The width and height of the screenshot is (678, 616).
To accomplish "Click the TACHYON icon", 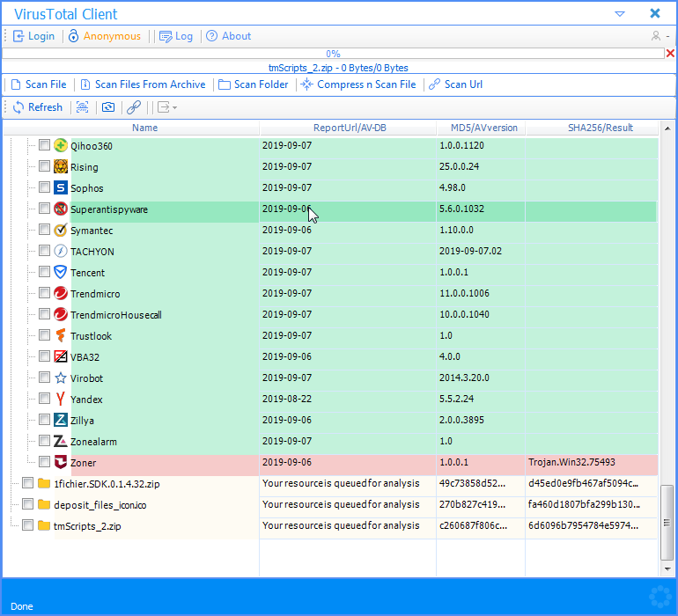I will click(x=61, y=251).
